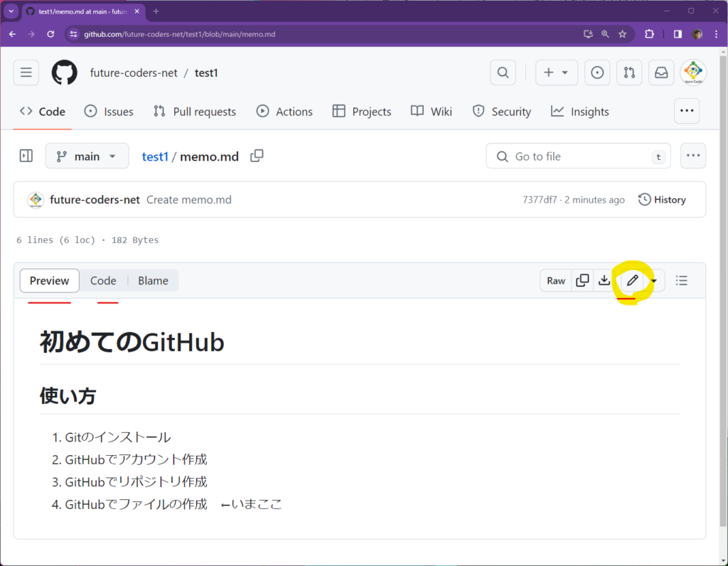Open the Wiki tab
This screenshot has width=728, height=566.
click(432, 112)
